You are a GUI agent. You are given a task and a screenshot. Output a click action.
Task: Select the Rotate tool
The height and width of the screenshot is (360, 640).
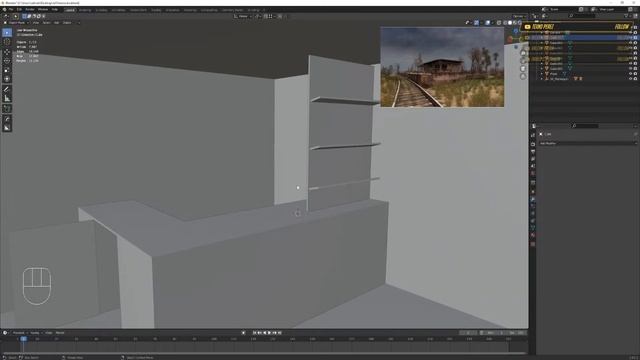point(7,61)
